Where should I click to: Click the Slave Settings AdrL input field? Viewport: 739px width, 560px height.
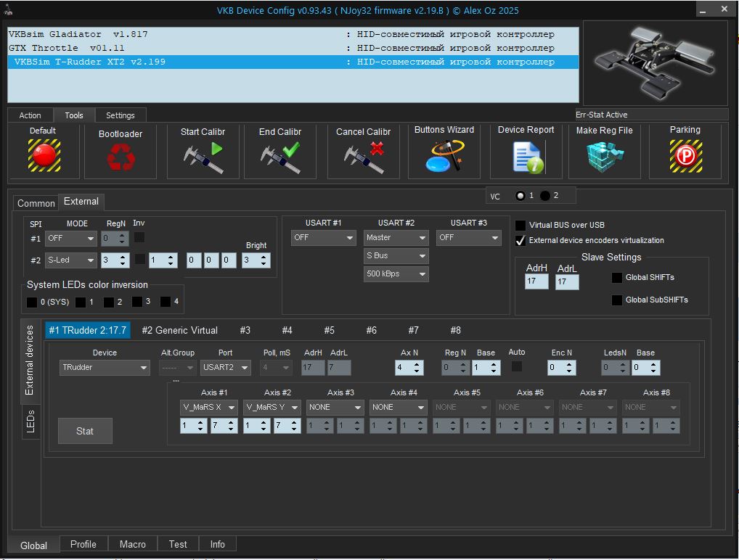pyautogui.click(x=568, y=282)
